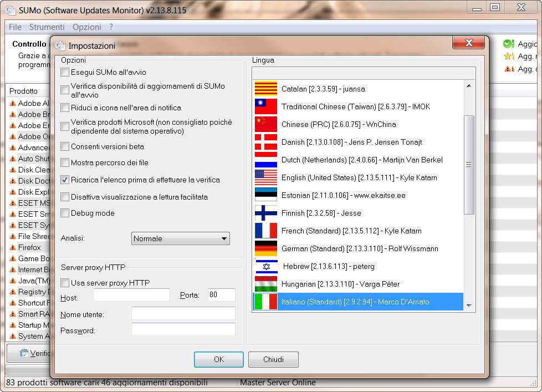The image size is (542, 392).
Task: Enable Esegui SUMo all'avvio checkbox
Action: [x=65, y=72]
